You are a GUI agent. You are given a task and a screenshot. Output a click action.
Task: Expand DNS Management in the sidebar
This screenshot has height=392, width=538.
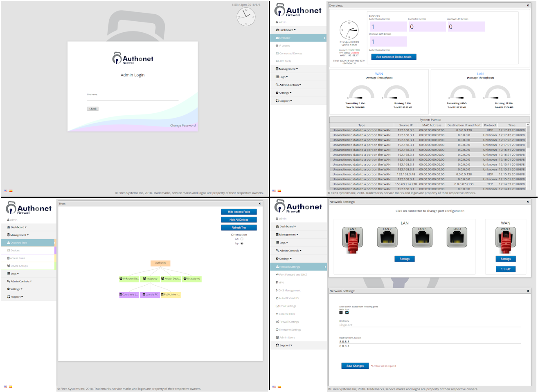click(289, 291)
